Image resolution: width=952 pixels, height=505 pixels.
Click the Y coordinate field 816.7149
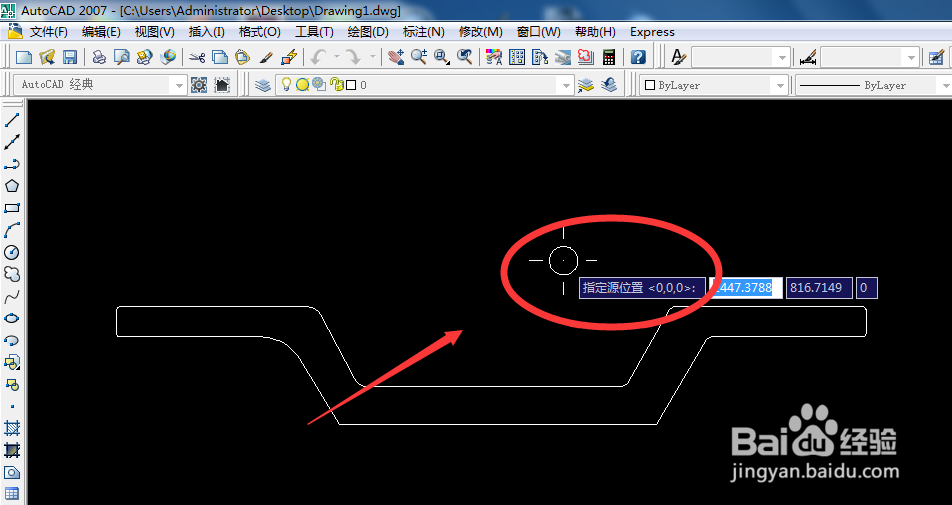coord(819,288)
